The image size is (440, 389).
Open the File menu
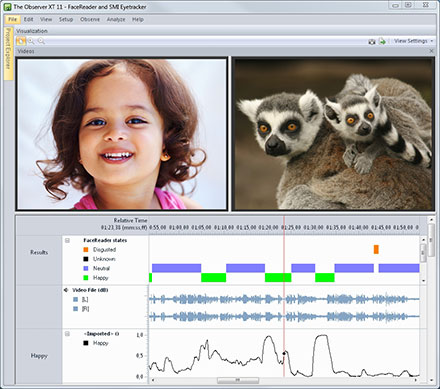click(12, 19)
